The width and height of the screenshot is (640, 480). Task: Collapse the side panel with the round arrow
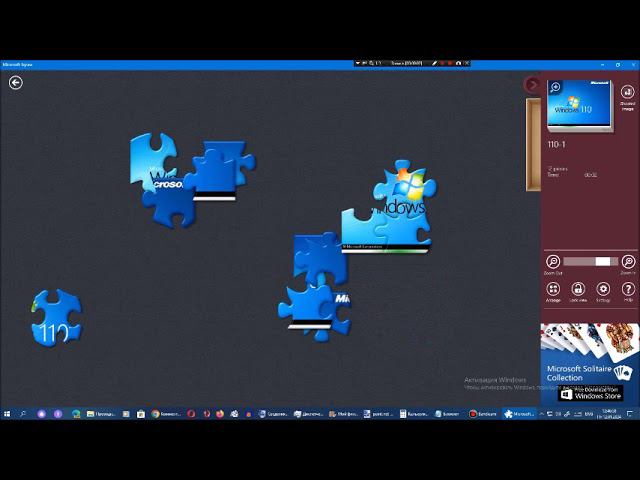click(x=532, y=84)
